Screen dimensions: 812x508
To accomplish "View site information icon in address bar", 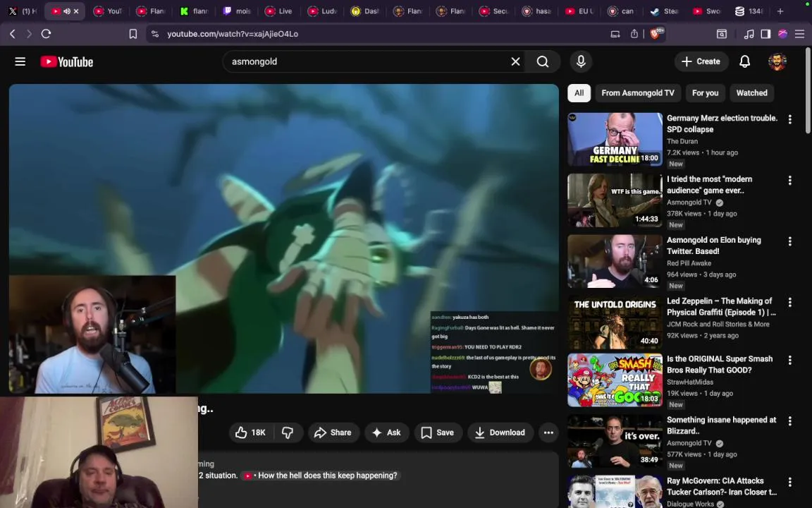I will (155, 34).
